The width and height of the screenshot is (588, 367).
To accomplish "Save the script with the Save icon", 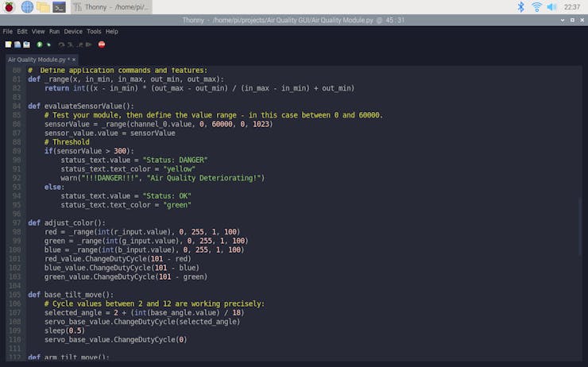I will (x=26, y=44).
